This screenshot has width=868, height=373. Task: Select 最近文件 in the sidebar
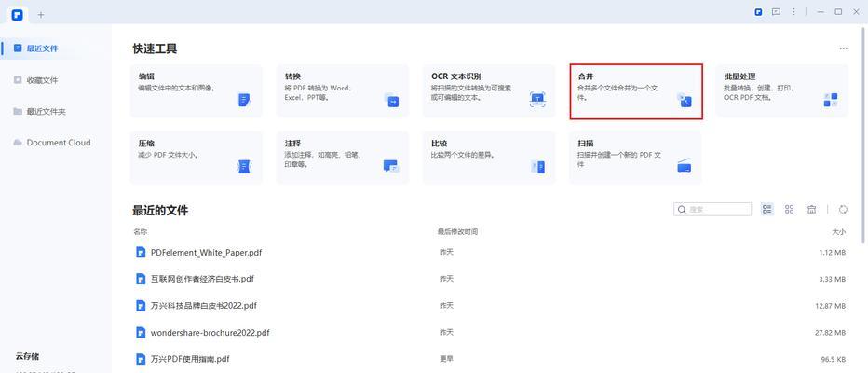[x=55, y=48]
